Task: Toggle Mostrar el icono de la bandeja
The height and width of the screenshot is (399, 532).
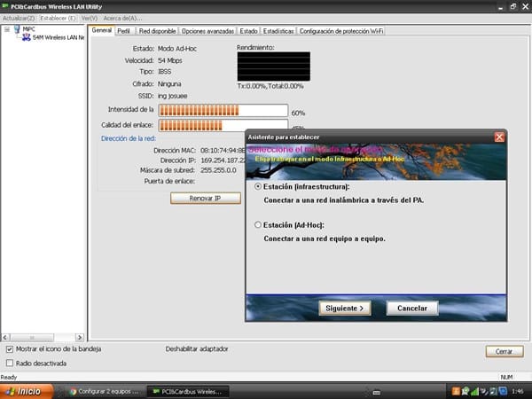Action: [10, 349]
